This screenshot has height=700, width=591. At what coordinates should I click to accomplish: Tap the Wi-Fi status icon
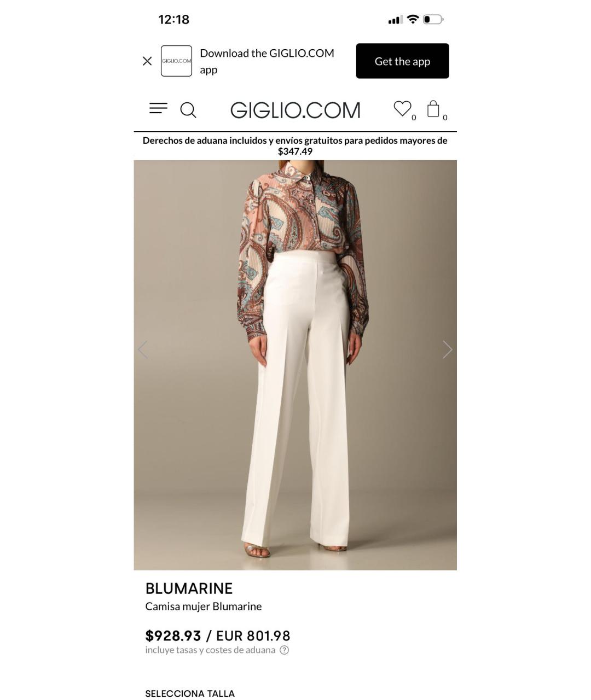(413, 20)
